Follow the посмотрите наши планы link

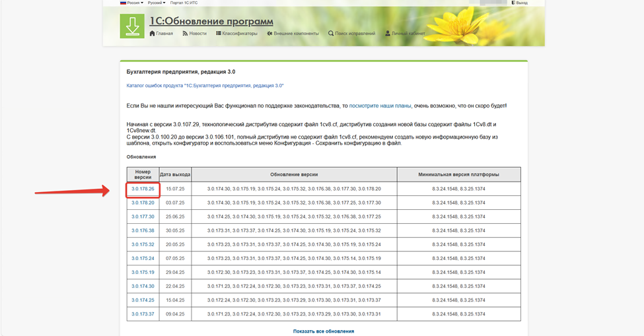coord(380,106)
